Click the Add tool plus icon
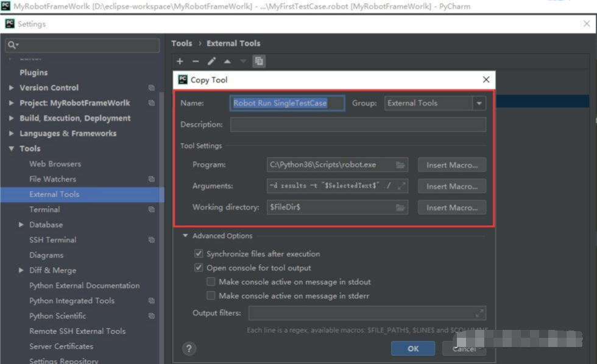597x364 pixels. click(179, 61)
